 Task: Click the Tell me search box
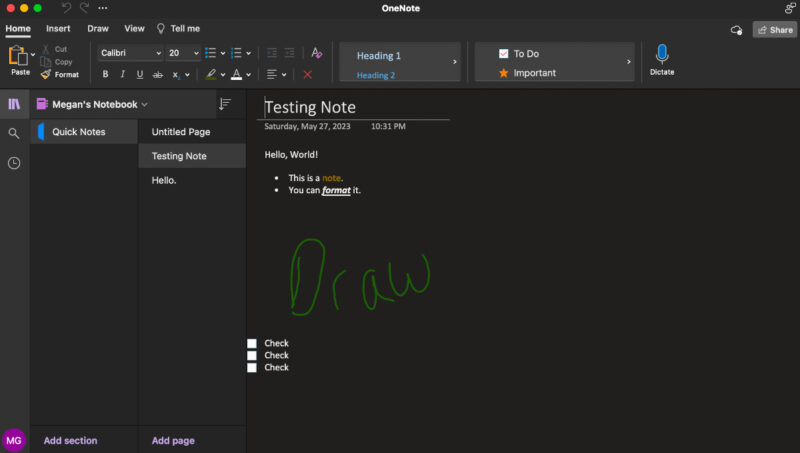(x=178, y=29)
